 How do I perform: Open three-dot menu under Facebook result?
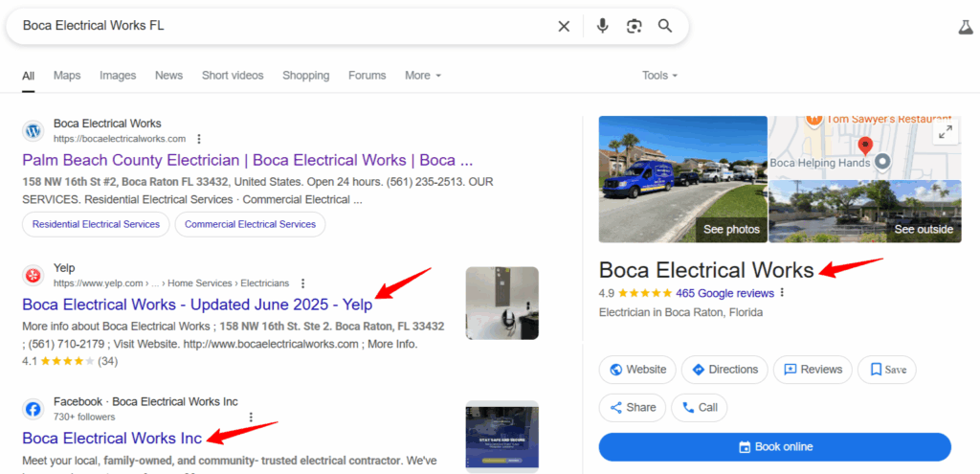(252, 418)
